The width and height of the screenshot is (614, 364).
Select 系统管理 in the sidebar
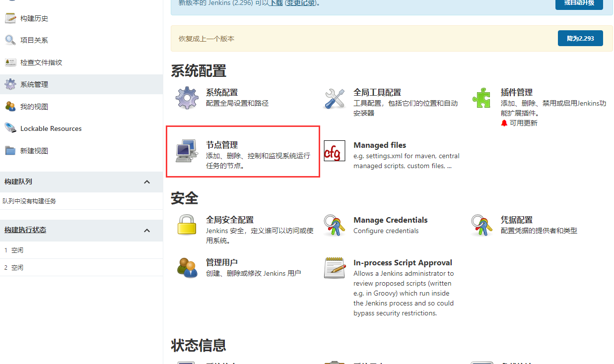coord(34,84)
